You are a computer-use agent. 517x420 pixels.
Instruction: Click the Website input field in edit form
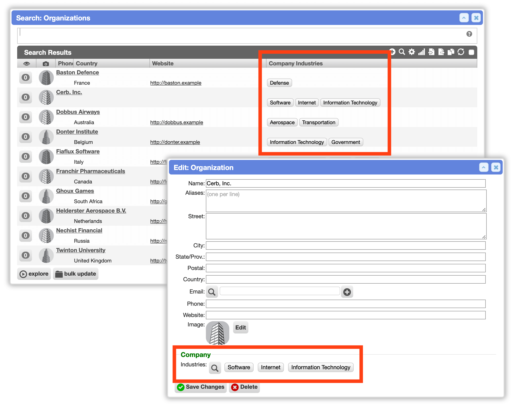coord(346,316)
